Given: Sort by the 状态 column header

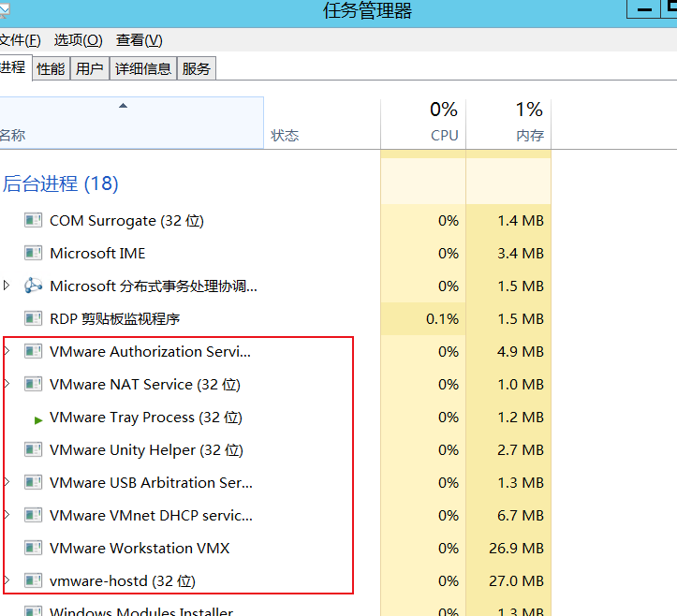Looking at the screenshot, I should pos(322,125).
